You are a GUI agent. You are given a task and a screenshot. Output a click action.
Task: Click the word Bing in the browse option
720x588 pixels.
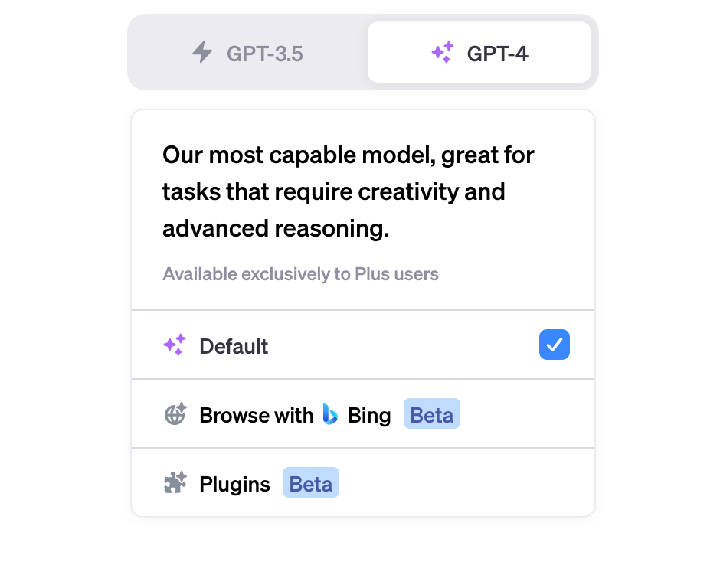click(x=369, y=415)
